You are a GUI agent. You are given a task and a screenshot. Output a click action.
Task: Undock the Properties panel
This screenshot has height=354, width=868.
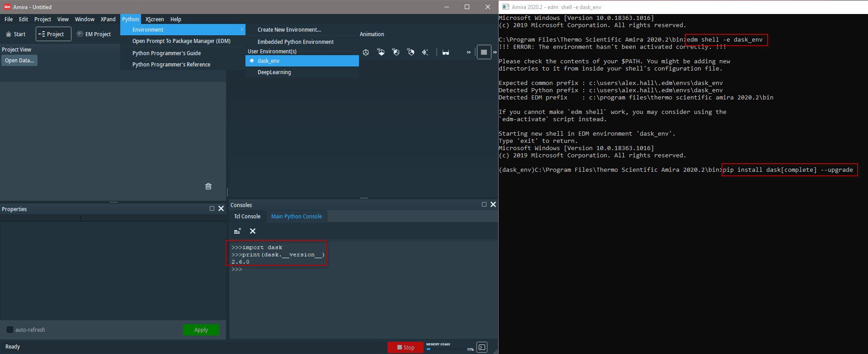click(212, 208)
